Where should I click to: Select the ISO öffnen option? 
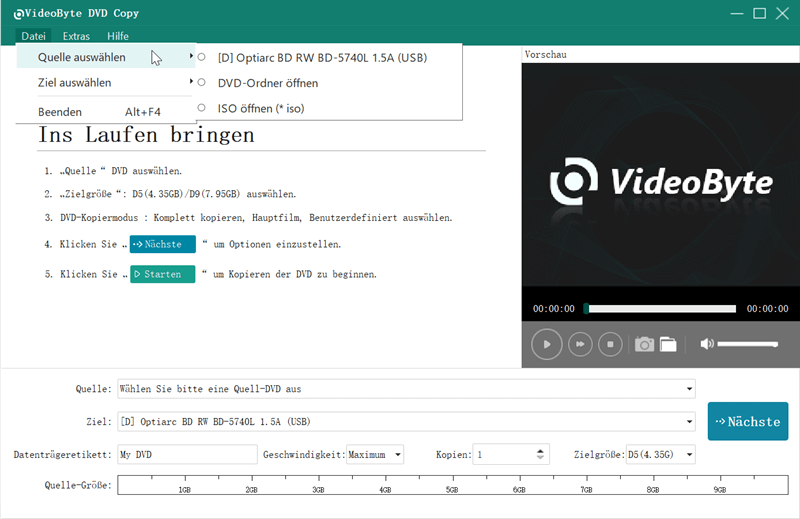coord(258,108)
